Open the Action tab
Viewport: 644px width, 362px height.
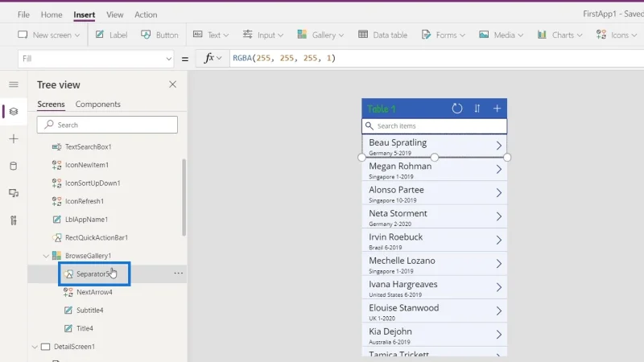coord(146,14)
